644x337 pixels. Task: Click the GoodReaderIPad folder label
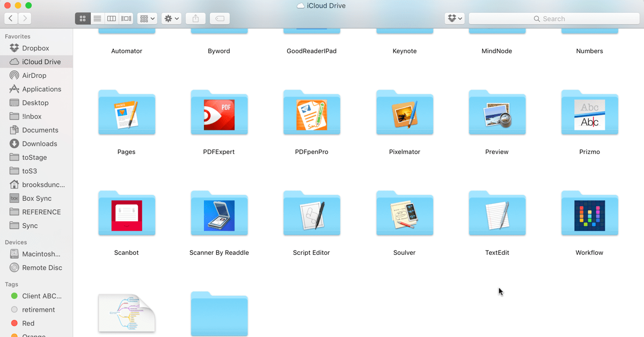[x=312, y=51]
